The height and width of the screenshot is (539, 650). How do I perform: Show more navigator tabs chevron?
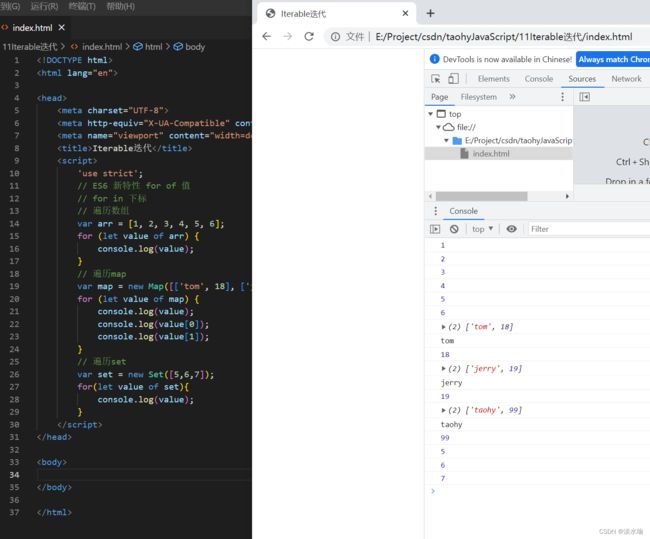(x=512, y=97)
